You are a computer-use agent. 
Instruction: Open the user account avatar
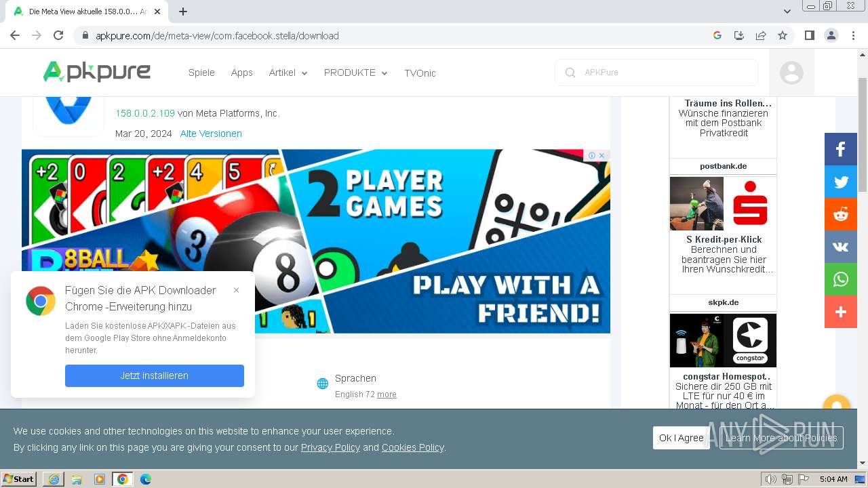pyautogui.click(x=791, y=73)
